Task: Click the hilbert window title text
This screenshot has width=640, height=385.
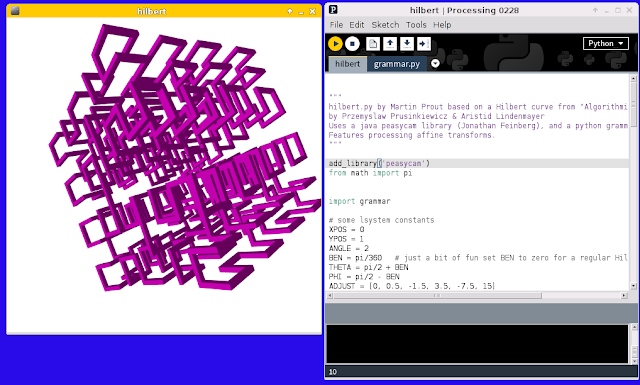Action: click(x=151, y=11)
